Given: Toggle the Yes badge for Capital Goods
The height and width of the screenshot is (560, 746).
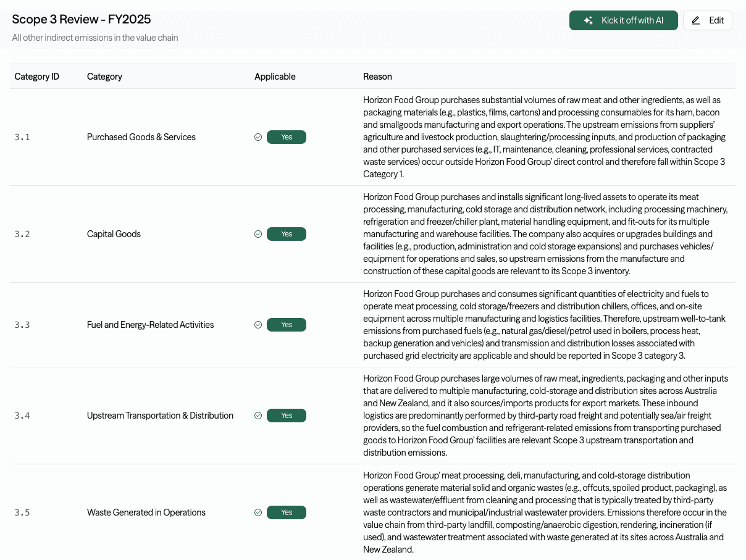Looking at the screenshot, I should coord(287,234).
